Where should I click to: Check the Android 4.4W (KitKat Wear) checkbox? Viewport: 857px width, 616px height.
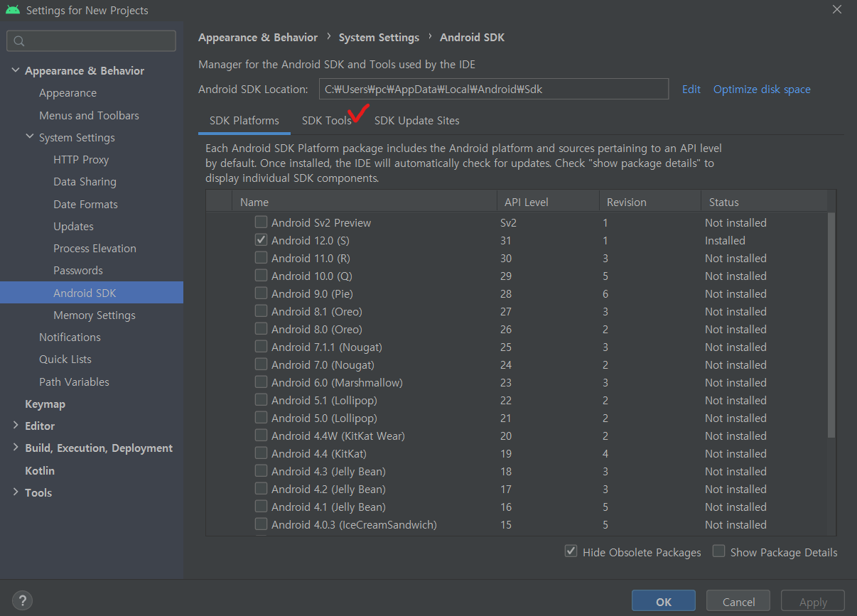(262, 436)
